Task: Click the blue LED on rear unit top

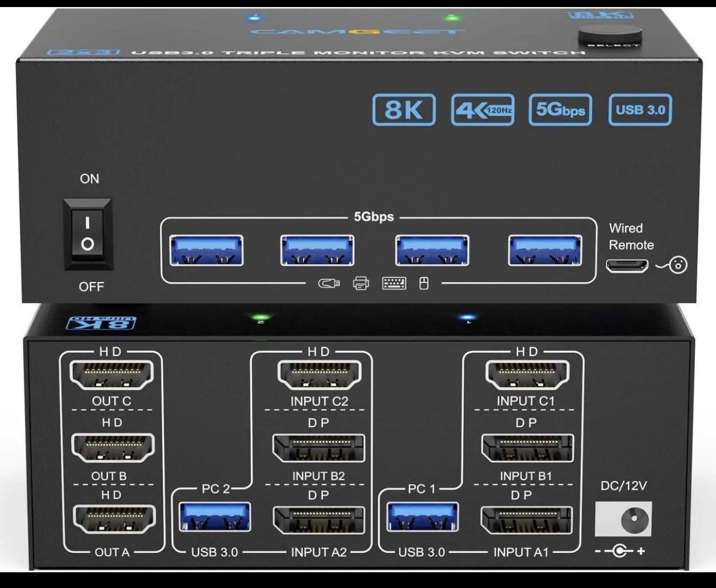Action: point(468,318)
